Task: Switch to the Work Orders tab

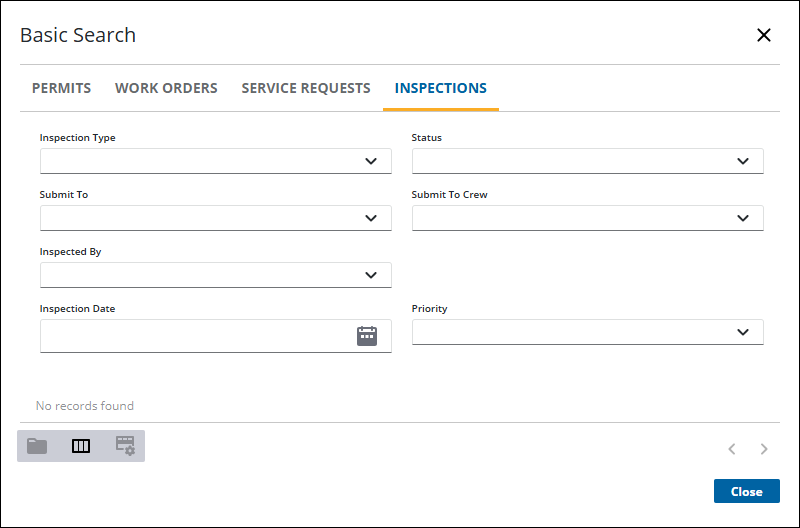Action: [166, 88]
